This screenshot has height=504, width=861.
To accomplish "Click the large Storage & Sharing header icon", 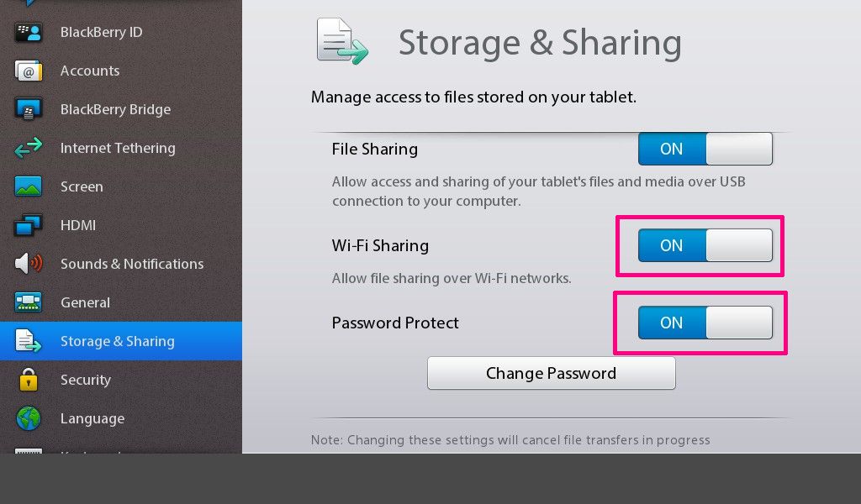I will point(342,42).
